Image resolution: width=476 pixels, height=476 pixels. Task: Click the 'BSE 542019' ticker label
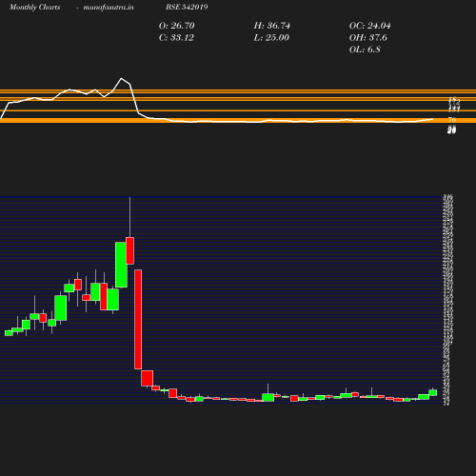(187, 7)
